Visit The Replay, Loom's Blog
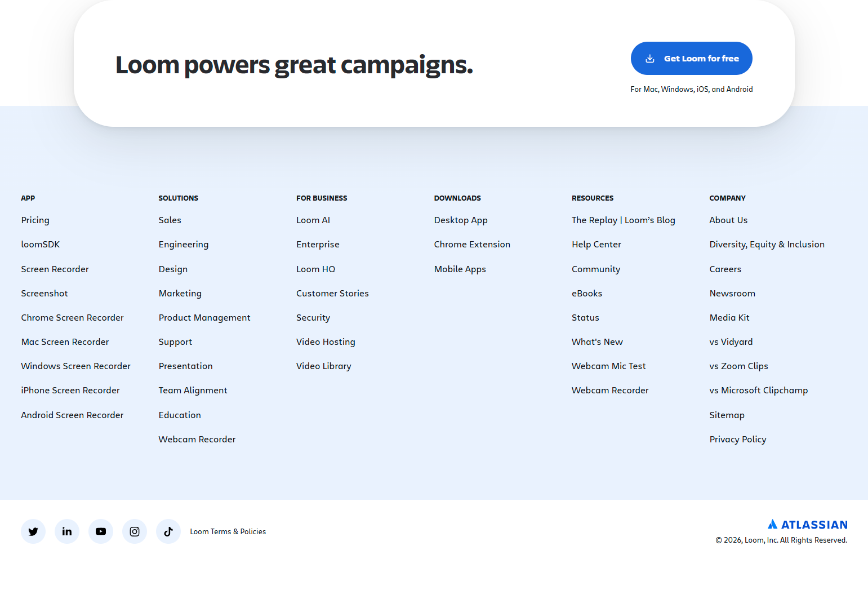Image resolution: width=868 pixels, height=590 pixels. [623, 220]
